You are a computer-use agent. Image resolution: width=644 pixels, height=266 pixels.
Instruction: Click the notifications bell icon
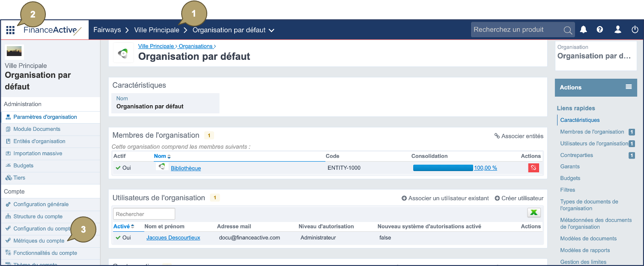click(583, 30)
